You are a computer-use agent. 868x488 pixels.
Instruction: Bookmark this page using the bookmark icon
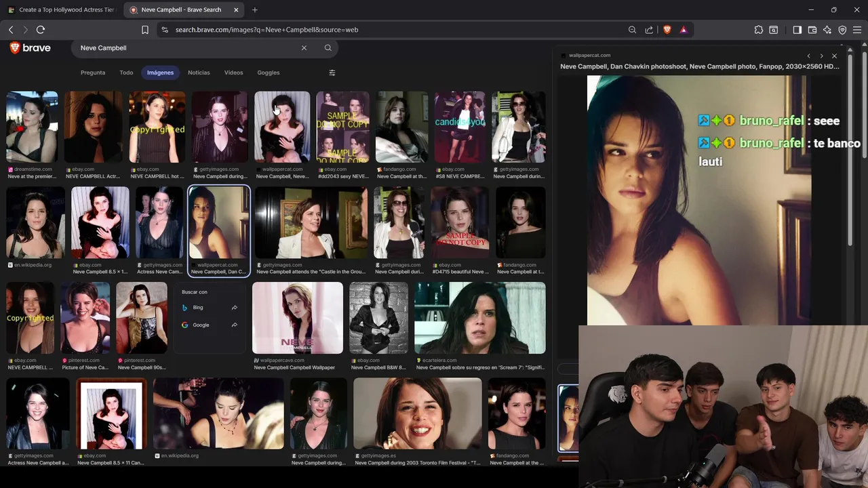point(145,30)
